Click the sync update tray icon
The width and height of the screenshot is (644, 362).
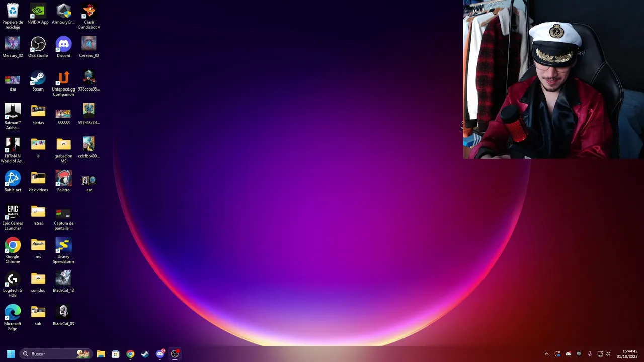click(x=557, y=354)
